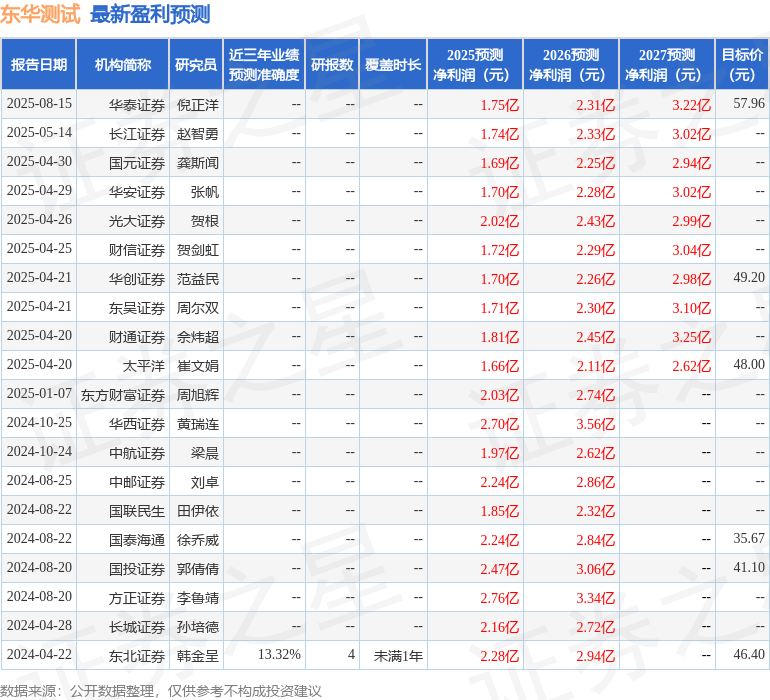Click the 机构简称 column header

tap(123, 65)
